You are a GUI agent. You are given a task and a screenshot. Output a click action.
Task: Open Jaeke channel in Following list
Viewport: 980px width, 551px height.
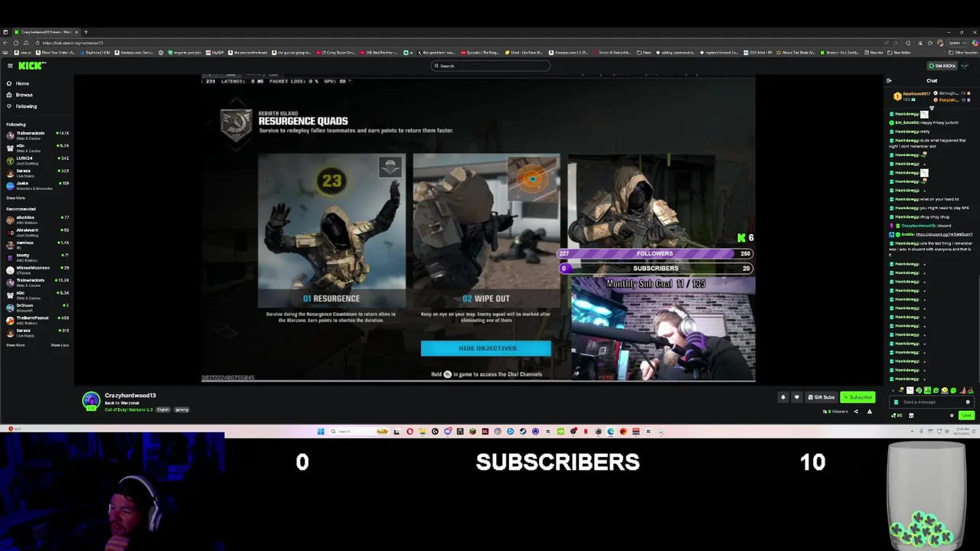pyautogui.click(x=37, y=184)
